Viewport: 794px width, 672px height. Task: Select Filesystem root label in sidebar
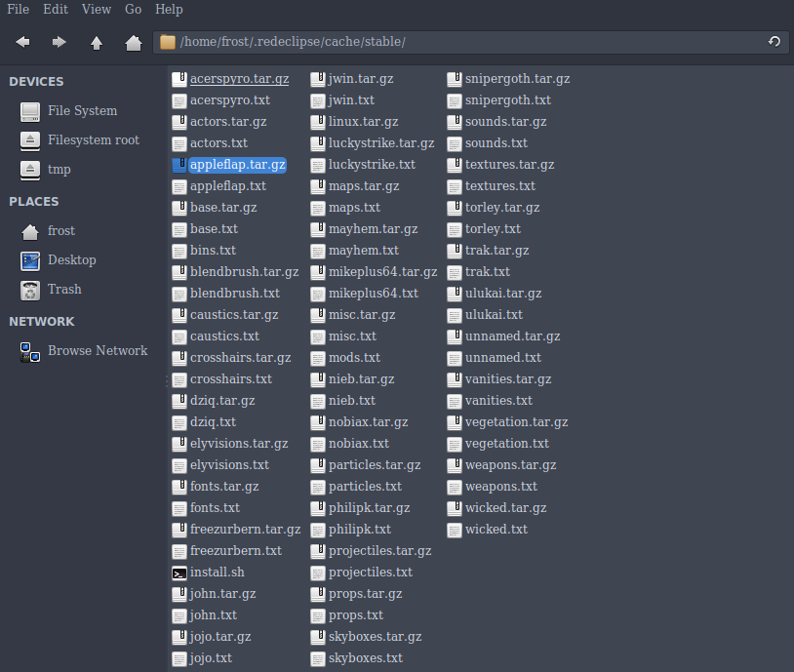[x=94, y=140]
